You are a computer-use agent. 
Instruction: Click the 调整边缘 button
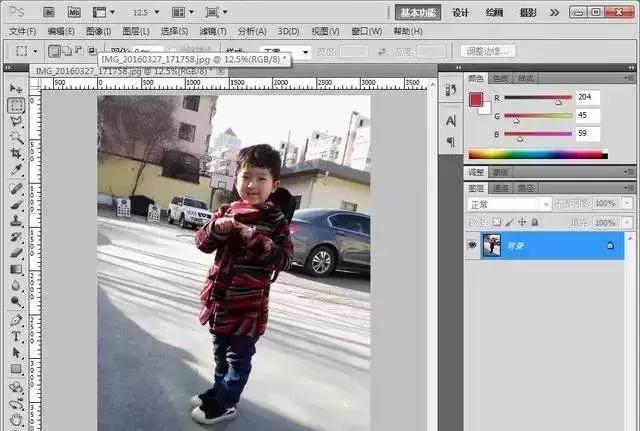click(x=488, y=51)
